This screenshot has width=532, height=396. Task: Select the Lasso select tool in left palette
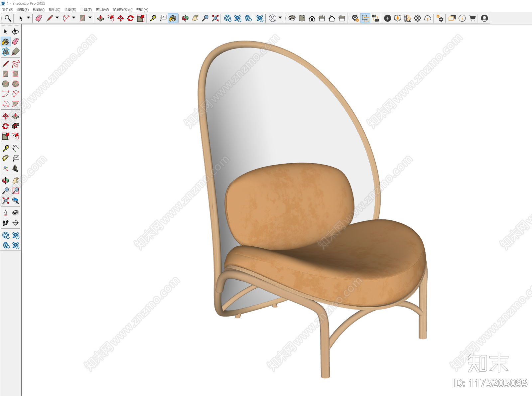15,32
